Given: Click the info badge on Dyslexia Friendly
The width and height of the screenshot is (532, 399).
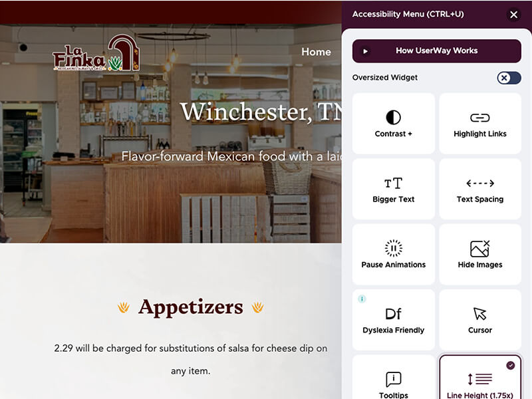Looking at the screenshot, I should pos(362,299).
